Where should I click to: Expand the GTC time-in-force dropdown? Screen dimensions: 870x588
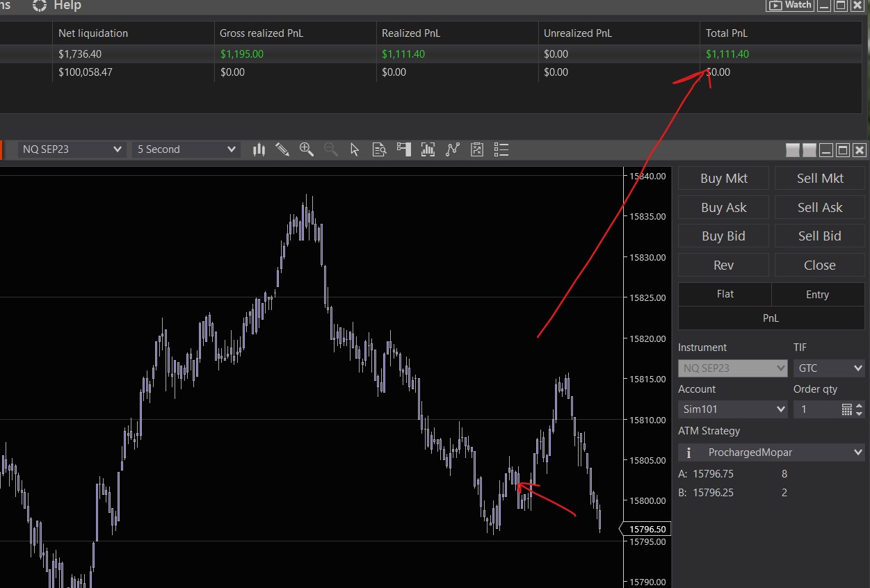tap(829, 368)
